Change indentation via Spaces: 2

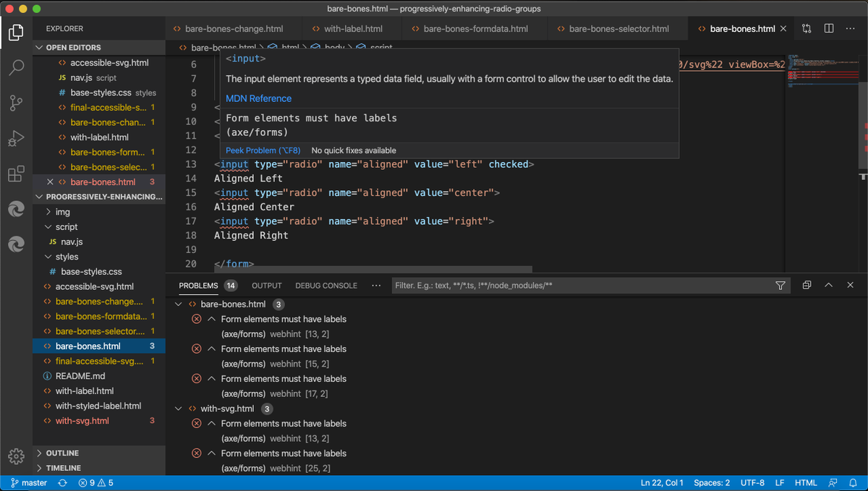click(x=712, y=483)
